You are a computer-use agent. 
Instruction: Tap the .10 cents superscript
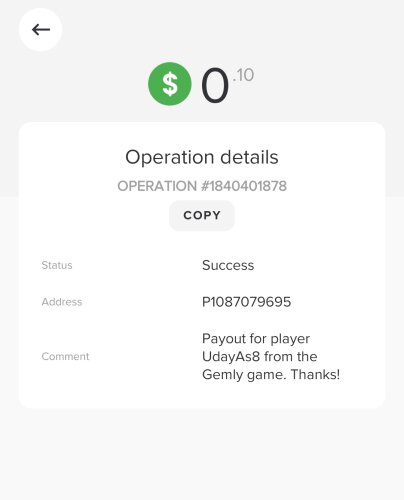coord(243,75)
